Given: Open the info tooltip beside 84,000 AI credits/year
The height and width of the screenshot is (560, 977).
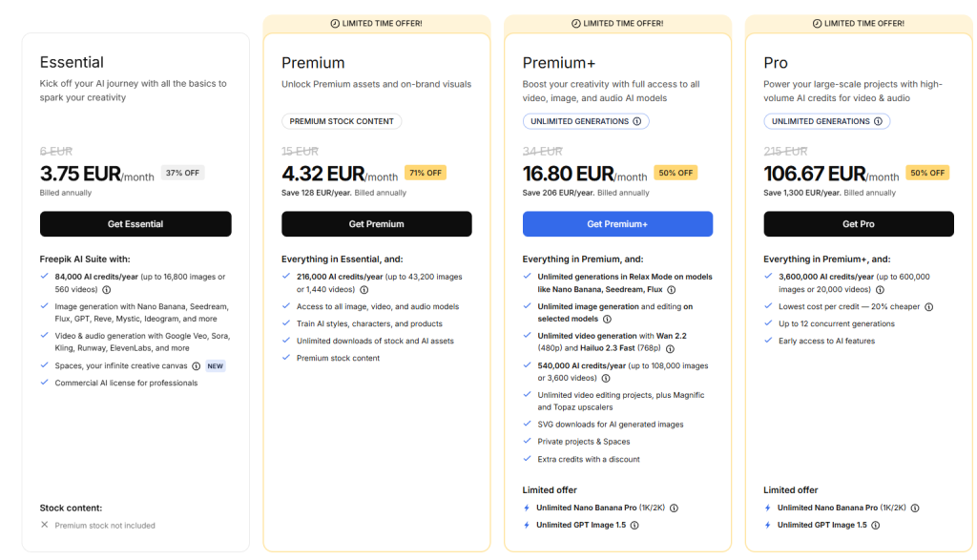Looking at the screenshot, I should point(107,290).
